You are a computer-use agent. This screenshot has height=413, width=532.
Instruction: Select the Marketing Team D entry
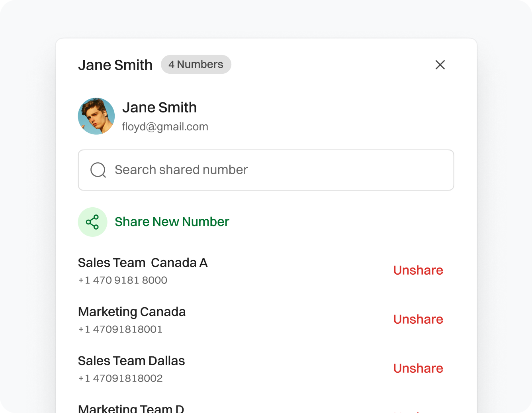click(131, 409)
